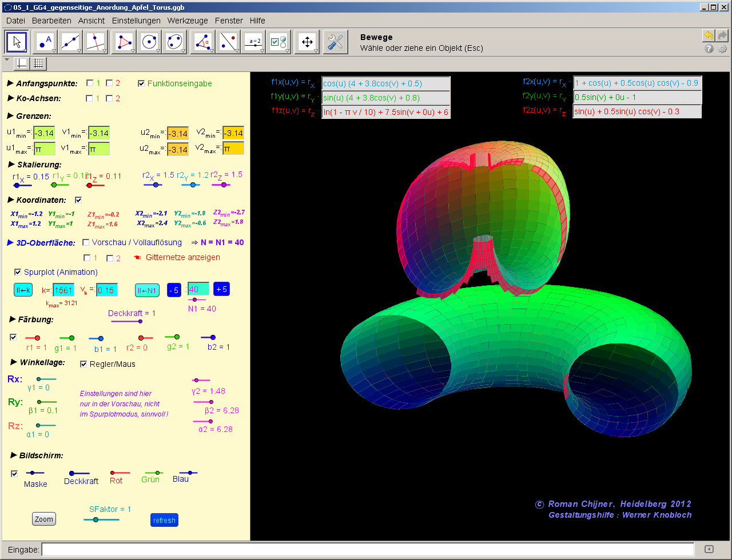This screenshot has height=560, width=732.
Task: Uncheck the Funktionseingabe checkbox
Action: pos(141,83)
